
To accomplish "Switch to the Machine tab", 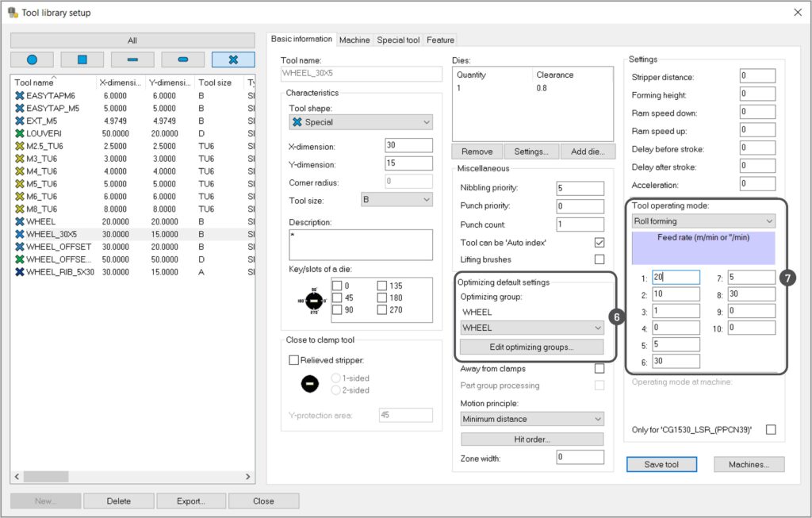I will 354,40.
